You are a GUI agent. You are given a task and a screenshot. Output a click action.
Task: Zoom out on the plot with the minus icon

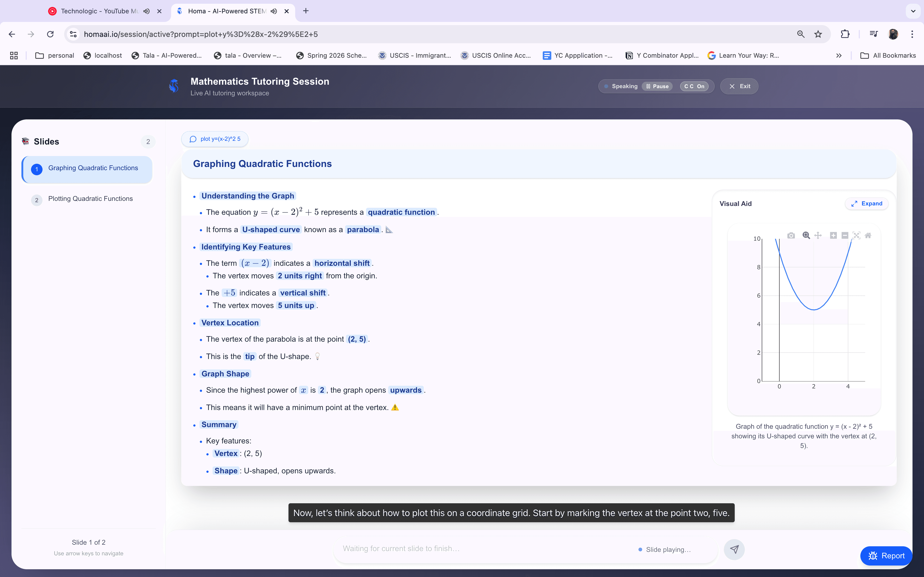(x=845, y=235)
